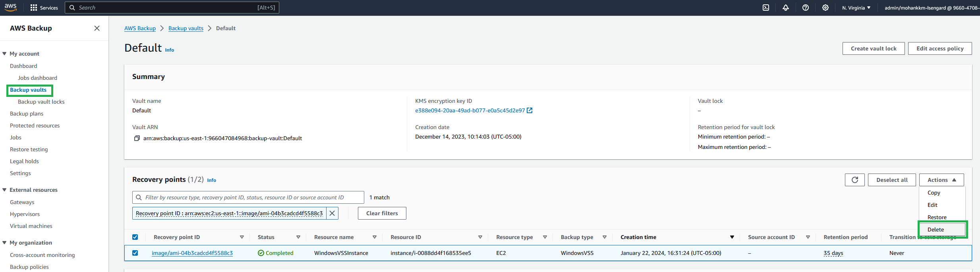This screenshot has width=980, height=272.
Task: Open Backup vaults breadcrumb link
Action: (x=186, y=28)
